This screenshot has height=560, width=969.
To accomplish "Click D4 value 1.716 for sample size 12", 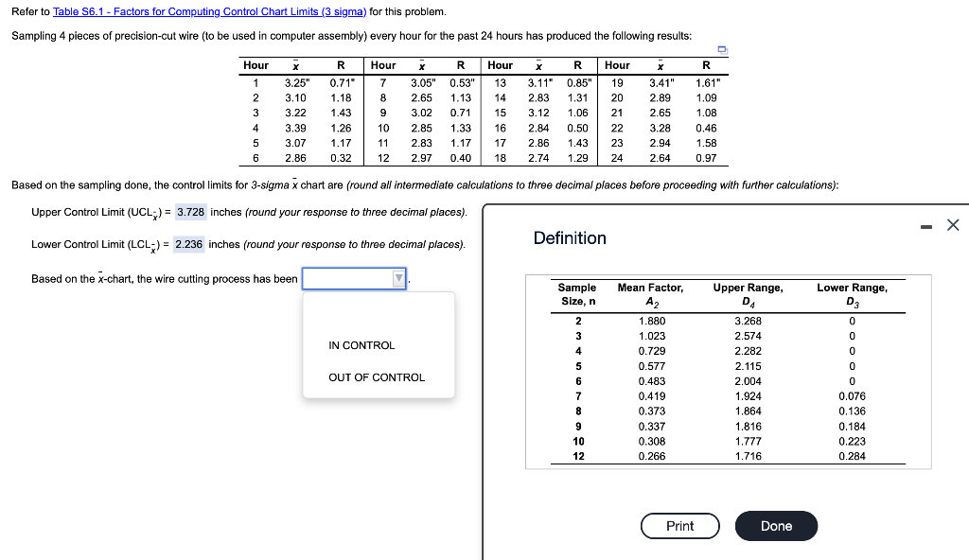I will pyautogui.click(x=748, y=456).
